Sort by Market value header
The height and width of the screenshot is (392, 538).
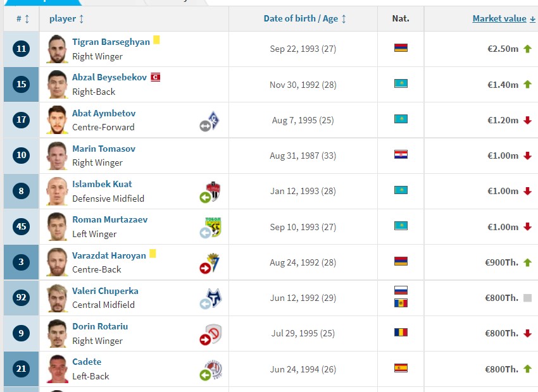(504, 18)
